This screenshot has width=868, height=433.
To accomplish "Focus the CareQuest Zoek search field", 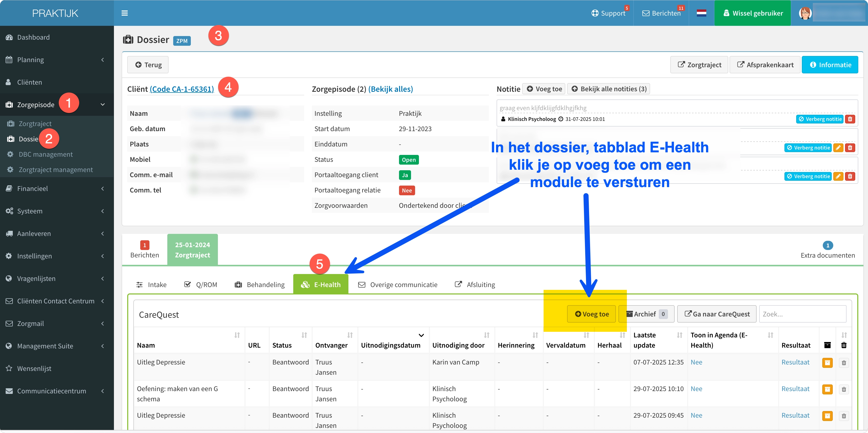I will pyautogui.click(x=803, y=314).
